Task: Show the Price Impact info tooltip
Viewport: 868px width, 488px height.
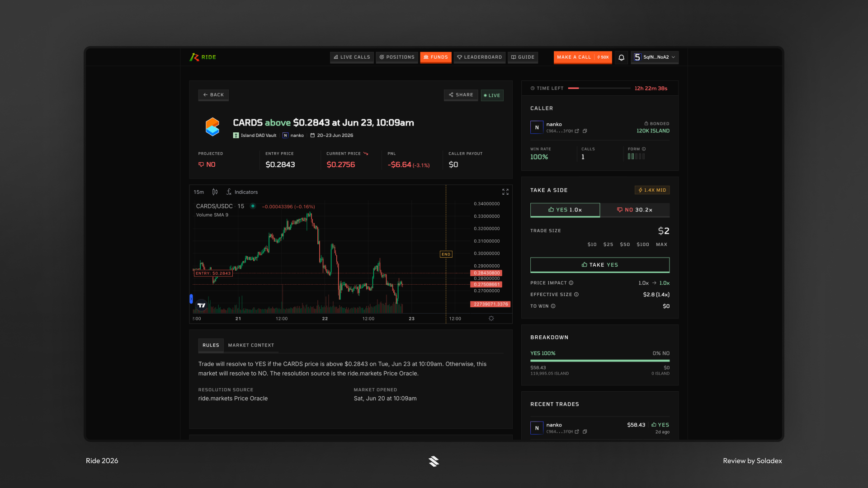Action: pyautogui.click(x=571, y=283)
